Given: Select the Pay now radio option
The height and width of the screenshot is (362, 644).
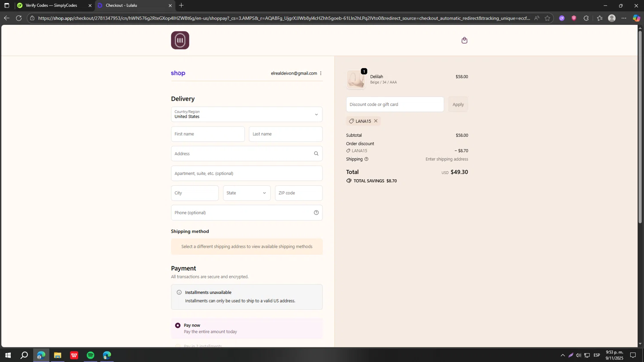Looking at the screenshot, I should 178,326.
